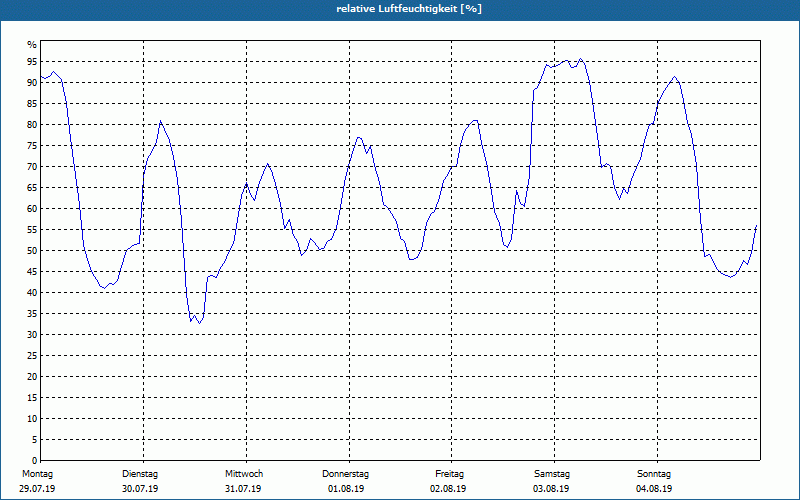The image size is (800, 500).
Task: Select the 'Samstag' day label
Action: click(x=552, y=474)
